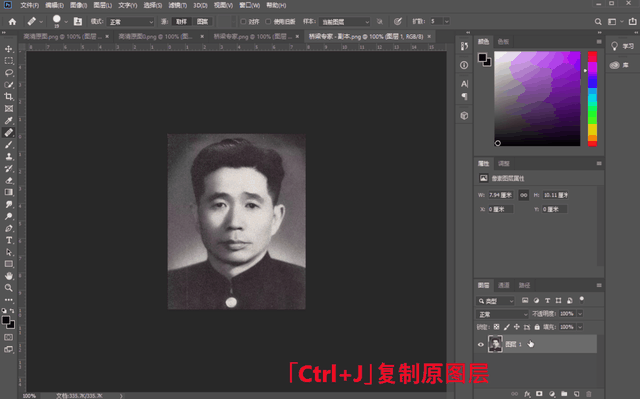Image resolution: width=640 pixels, height=399 pixels.
Task: Select the Rectangular Marquee tool
Action: (x=9, y=61)
